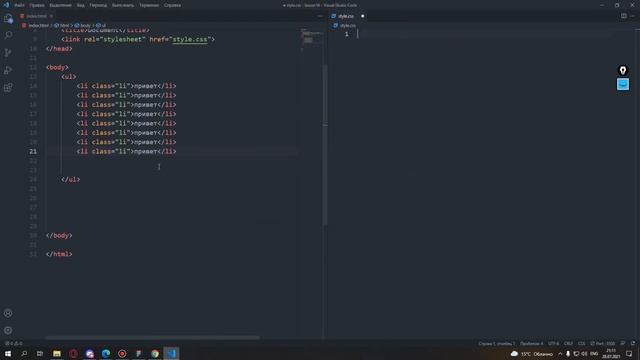
Task: Open the Manage gear icon
Action: 8,330
